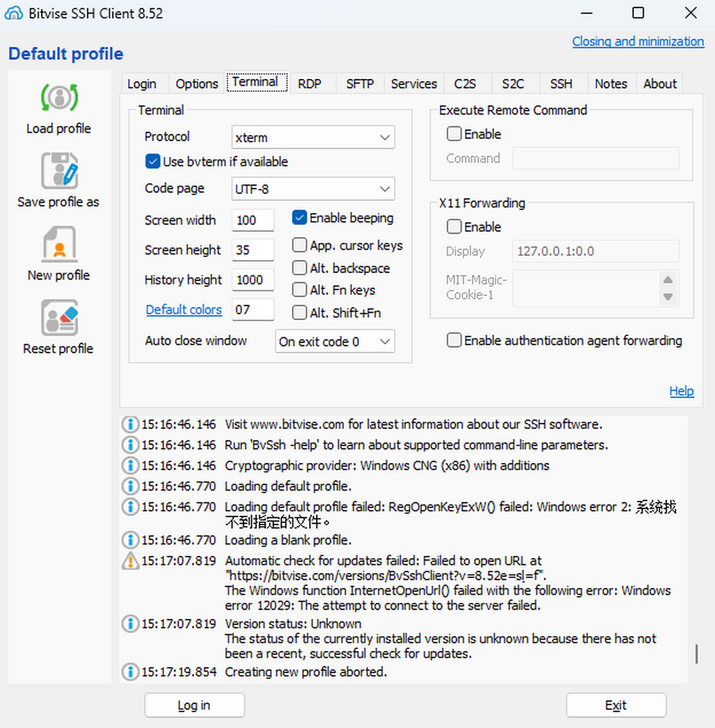Viewport: 715px width, 728px height.
Task: Click info icon beside 'Visit www.bitvise.com' log entry
Action: tap(130, 425)
